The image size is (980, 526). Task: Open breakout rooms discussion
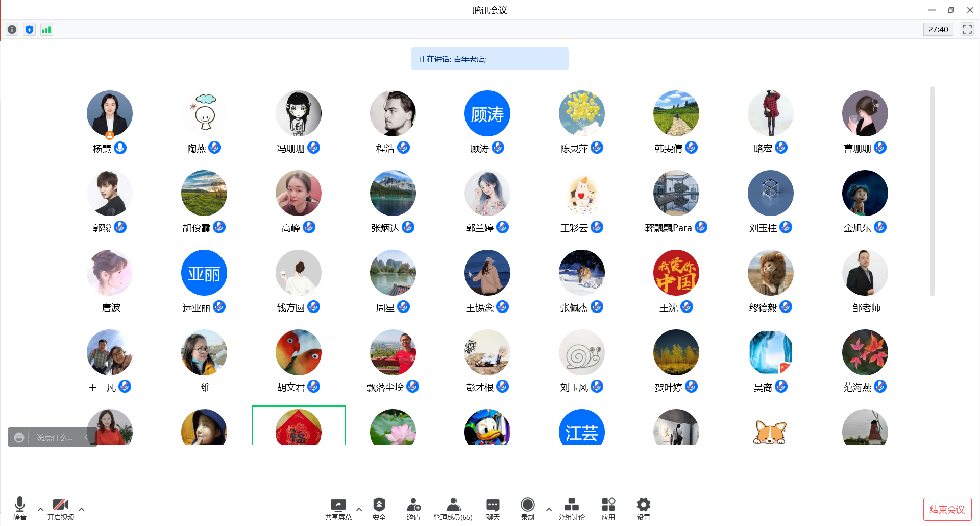[571, 509]
